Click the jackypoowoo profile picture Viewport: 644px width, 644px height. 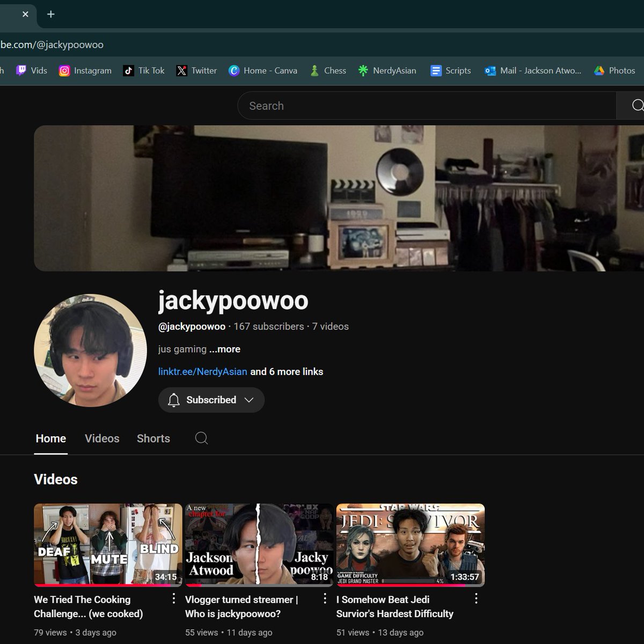pos(90,350)
